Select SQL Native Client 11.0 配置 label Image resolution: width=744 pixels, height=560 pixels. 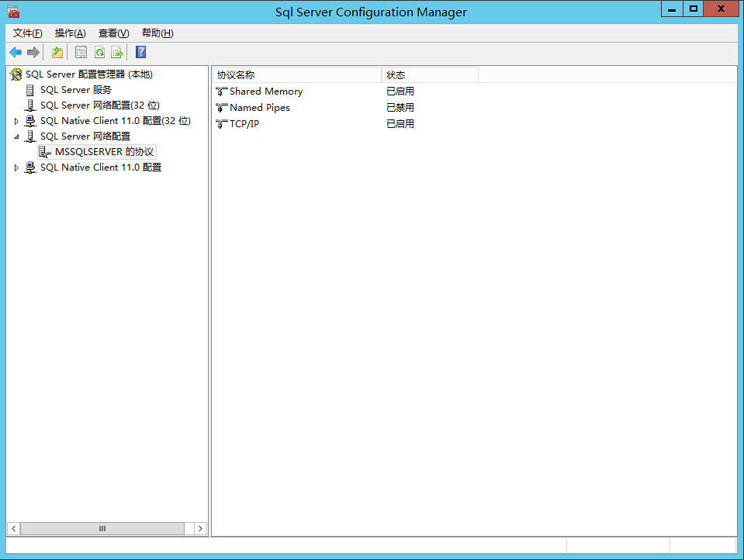click(101, 168)
